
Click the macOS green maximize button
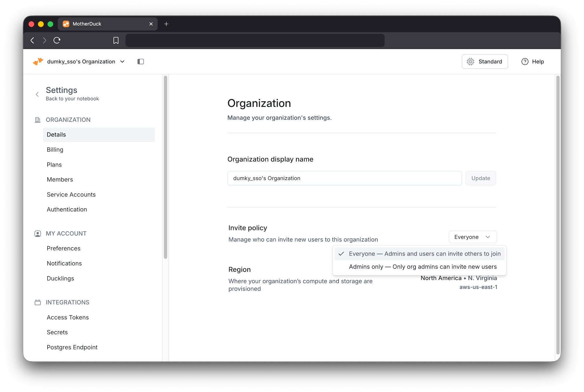point(50,24)
